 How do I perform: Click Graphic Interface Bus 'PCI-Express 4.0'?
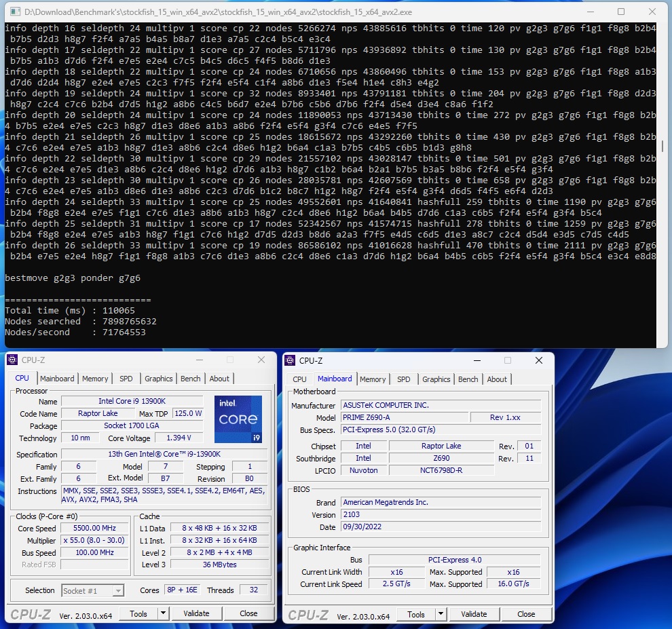[455, 560]
